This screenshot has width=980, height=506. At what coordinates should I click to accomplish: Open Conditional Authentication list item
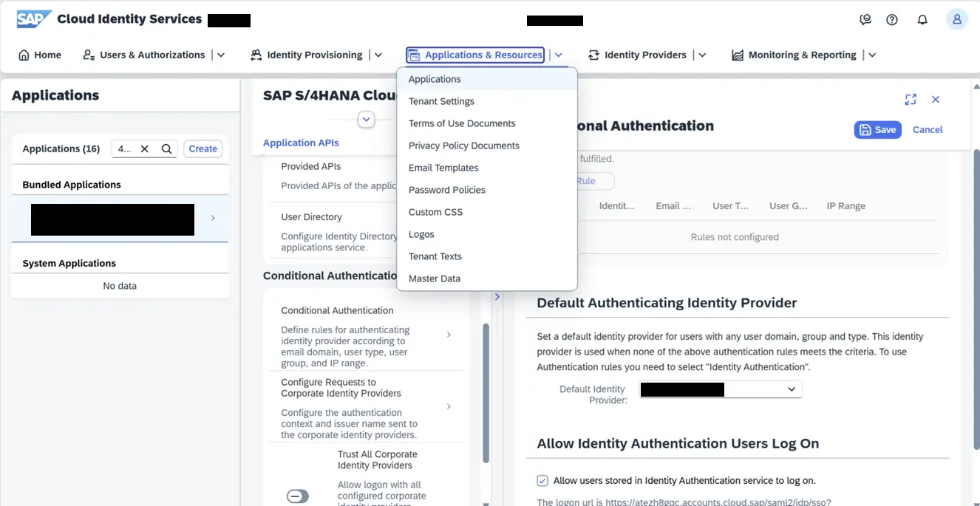pos(366,335)
